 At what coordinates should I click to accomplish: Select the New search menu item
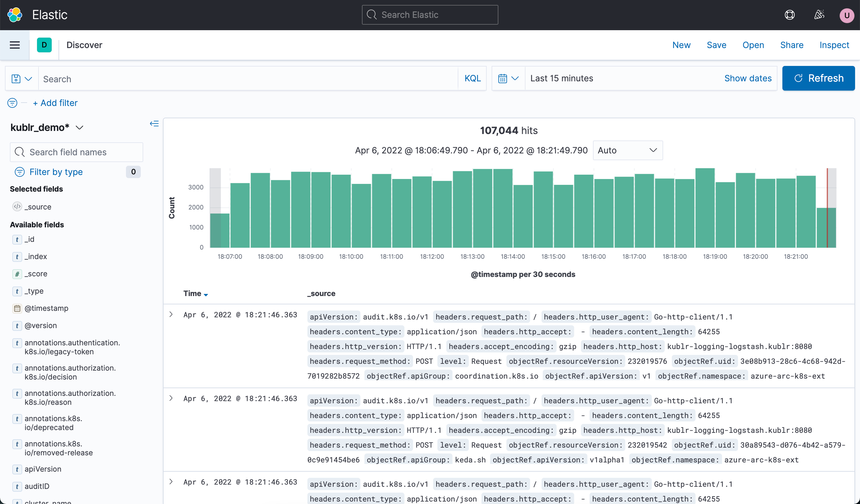coord(682,44)
